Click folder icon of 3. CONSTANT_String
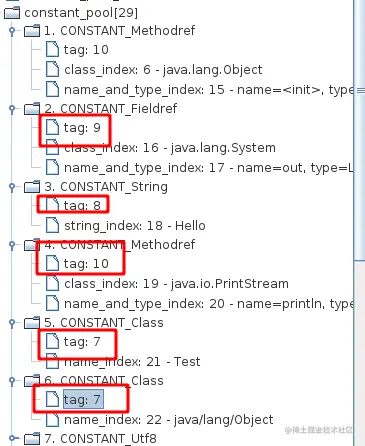The width and height of the screenshot is (365, 446). point(32,187)
